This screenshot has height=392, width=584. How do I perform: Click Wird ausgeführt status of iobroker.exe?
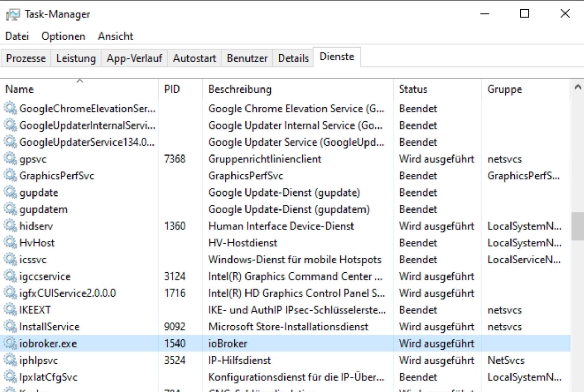tap(437, 343)
